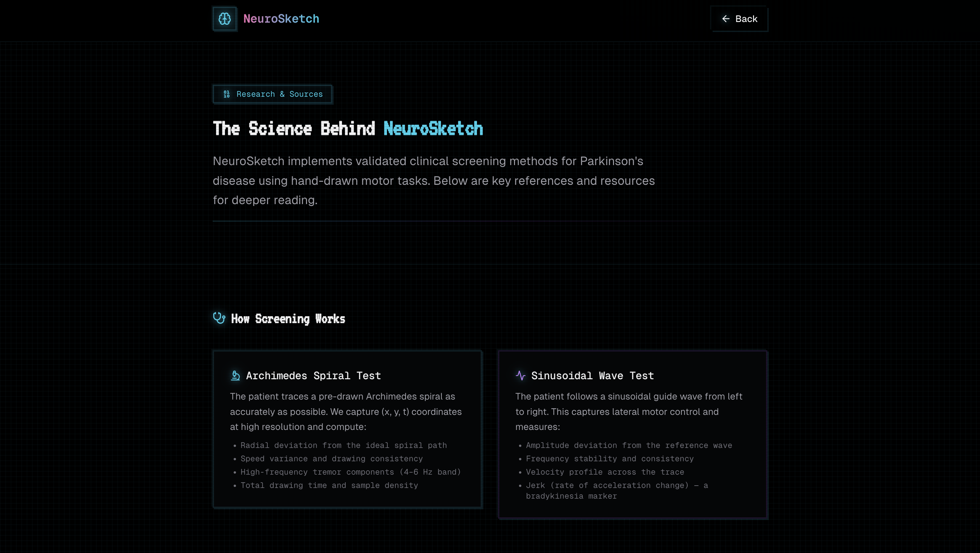Click the cyan NeuroSketch word in title

click(x=433, y=129)
